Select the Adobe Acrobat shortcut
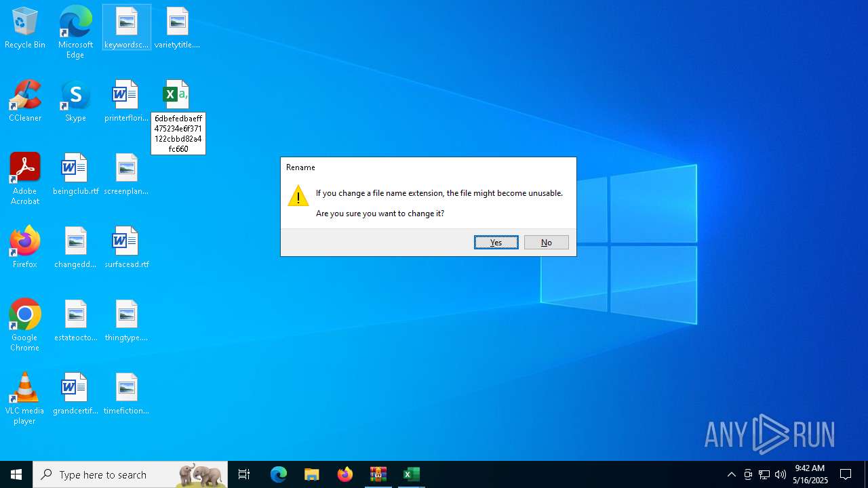 pos(25,179)
